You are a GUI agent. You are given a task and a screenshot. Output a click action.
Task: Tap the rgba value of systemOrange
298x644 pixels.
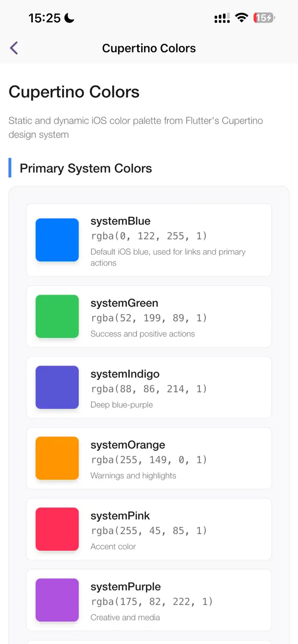coord(149,460)
